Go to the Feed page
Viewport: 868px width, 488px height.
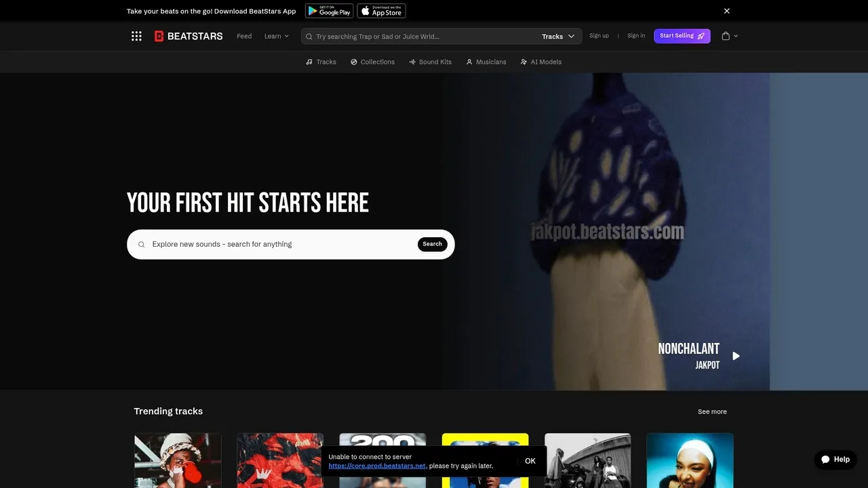point(244,36)
